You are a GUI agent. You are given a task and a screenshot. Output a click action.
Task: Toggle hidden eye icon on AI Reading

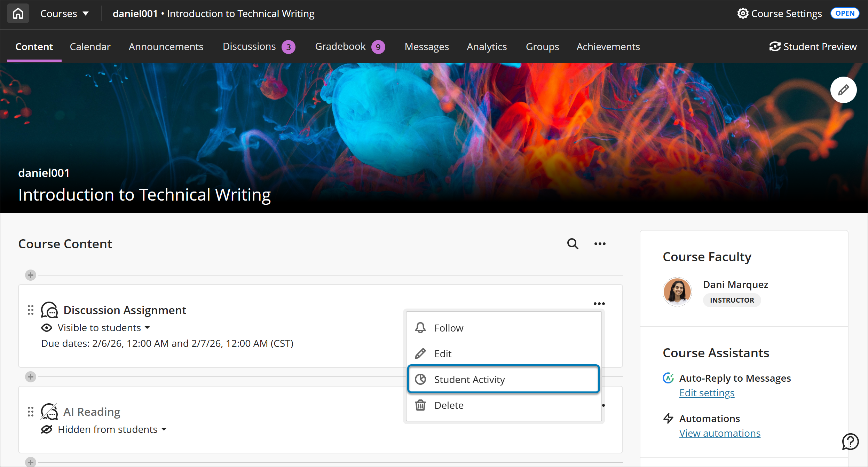tap(47, 429)
